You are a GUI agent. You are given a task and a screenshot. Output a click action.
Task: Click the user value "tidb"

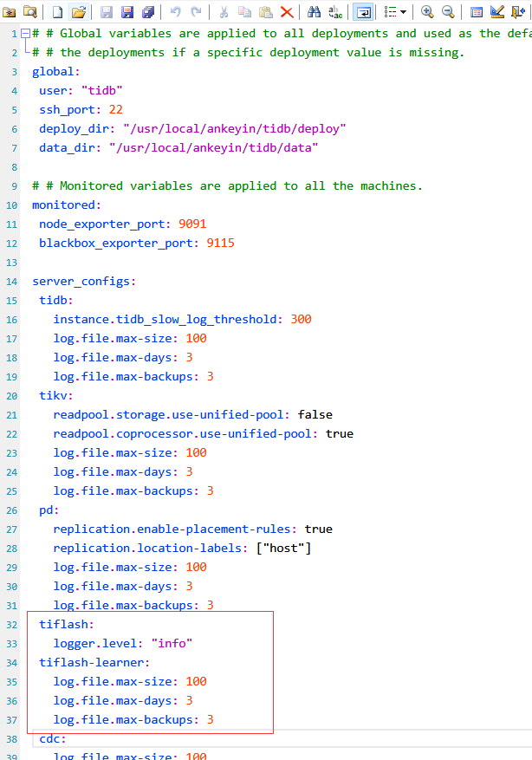point(101,91)
